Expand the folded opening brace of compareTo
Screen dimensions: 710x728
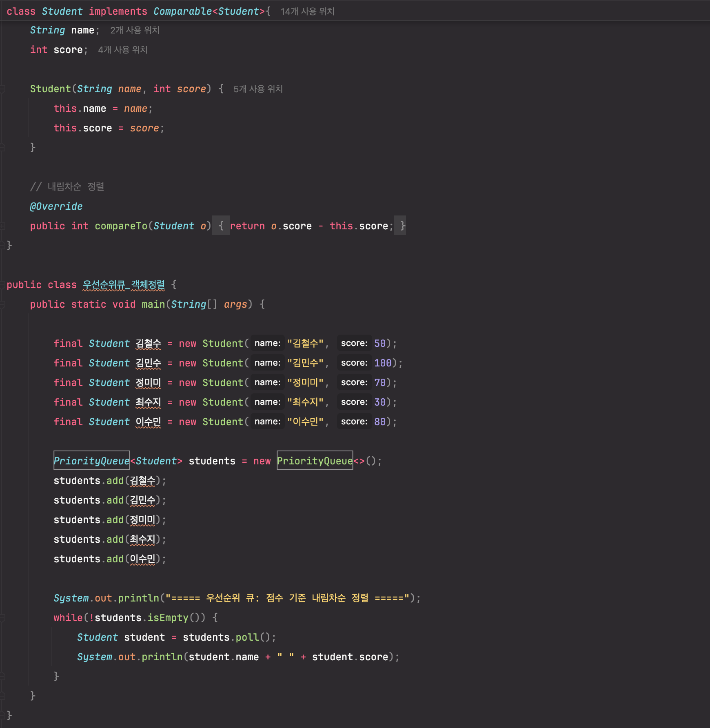click(221, 226)
